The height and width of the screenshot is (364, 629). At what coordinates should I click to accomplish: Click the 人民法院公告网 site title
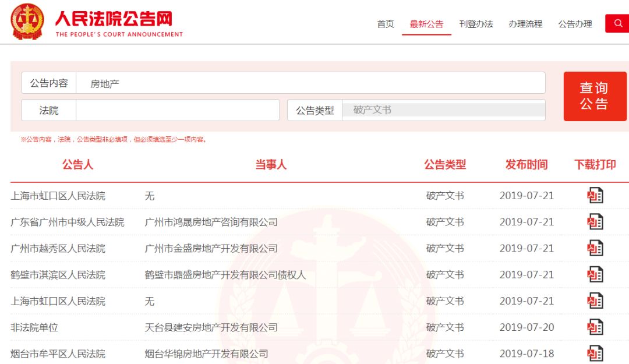tap(114, 19)
